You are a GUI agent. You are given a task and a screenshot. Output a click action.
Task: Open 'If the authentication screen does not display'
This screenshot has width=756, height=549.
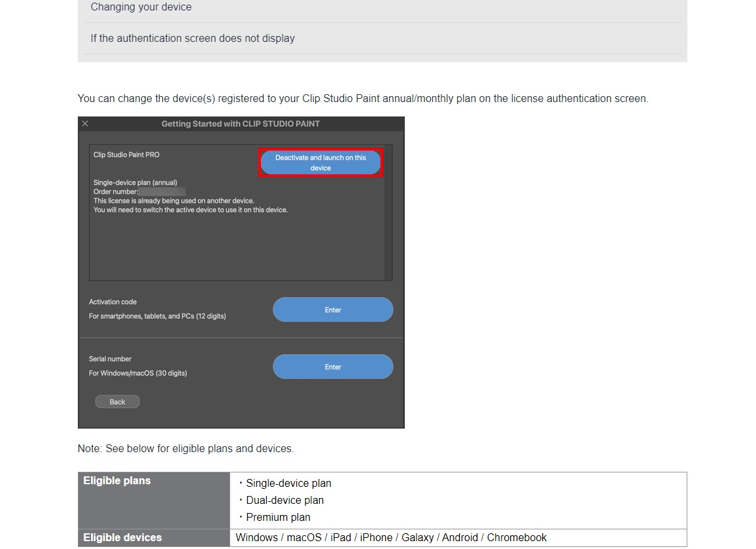click(x=192, y=39)
